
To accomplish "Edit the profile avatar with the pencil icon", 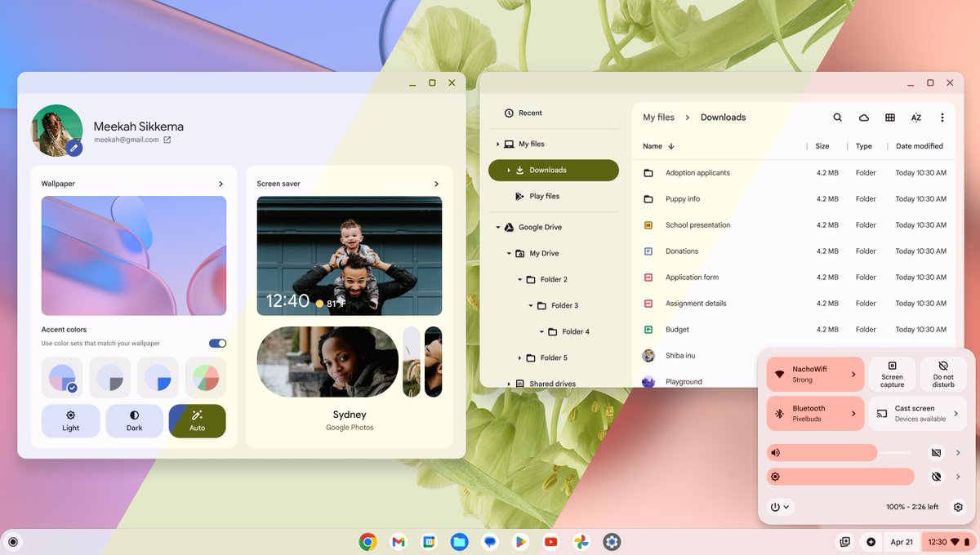I will pos(73,149).
